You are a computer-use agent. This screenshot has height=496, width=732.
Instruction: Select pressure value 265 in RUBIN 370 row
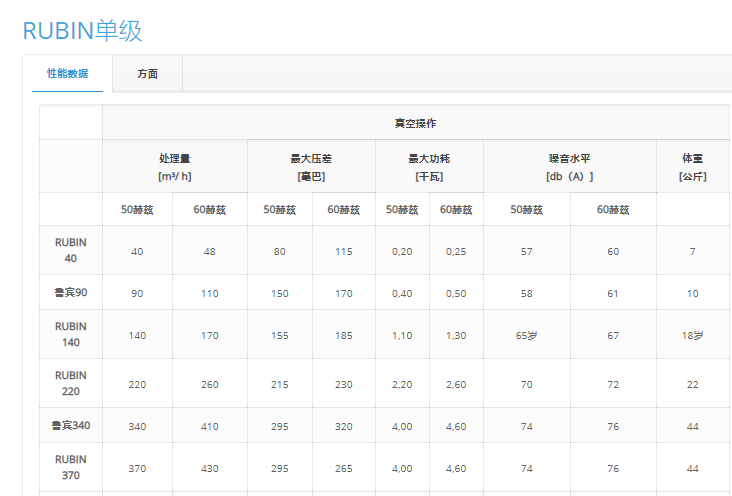pos(344,469)
